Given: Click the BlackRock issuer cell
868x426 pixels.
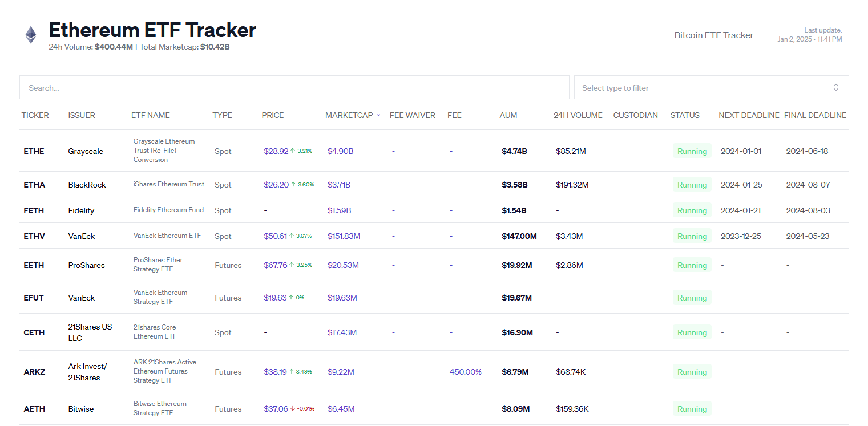Looking at the screenshot, I should point(87,185).
